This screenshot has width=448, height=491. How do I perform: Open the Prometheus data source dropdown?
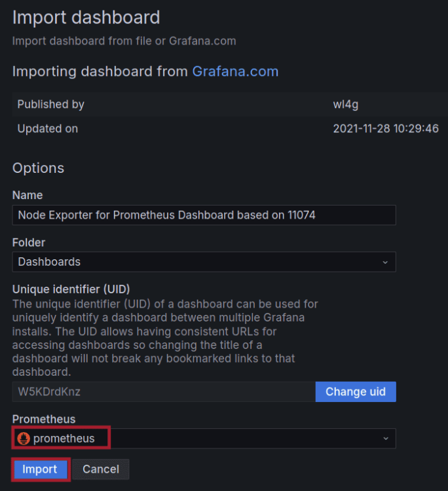(204, 439)
